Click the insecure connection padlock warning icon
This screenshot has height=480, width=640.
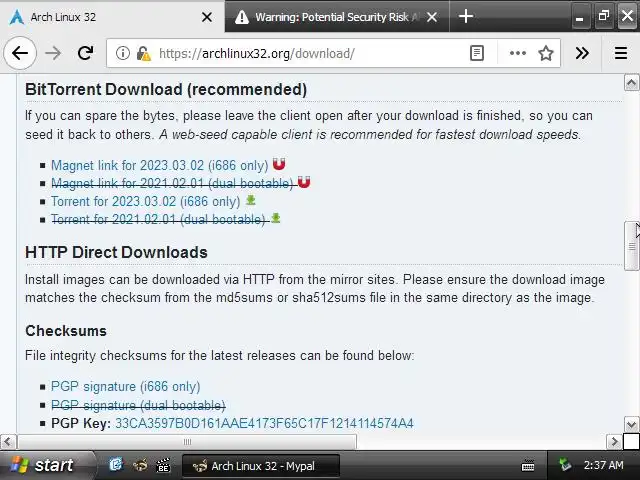pyautogui.click(x=143, y=53)
